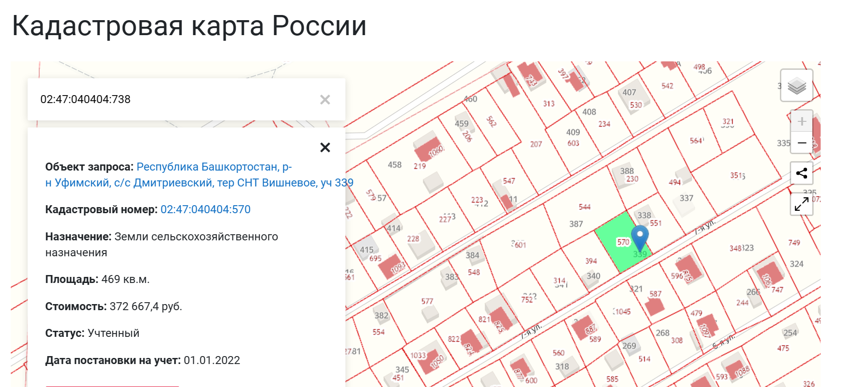Close the parcel information panel
Screen dimensions: 868x387
point(325,148)
